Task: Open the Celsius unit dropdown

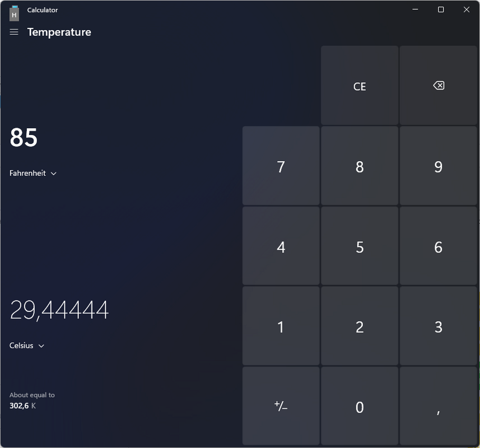Action: pyautogui.click(x=27, y=346)
